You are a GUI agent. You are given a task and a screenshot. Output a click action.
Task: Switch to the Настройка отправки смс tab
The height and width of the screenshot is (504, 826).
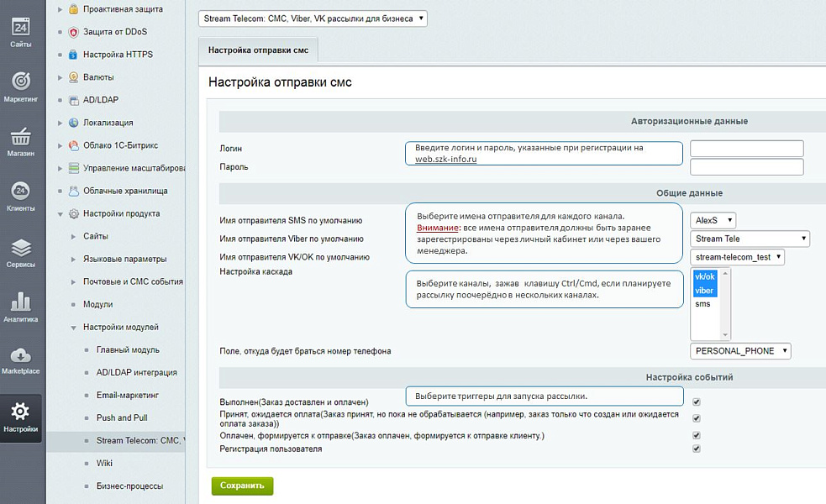[258, 50]
